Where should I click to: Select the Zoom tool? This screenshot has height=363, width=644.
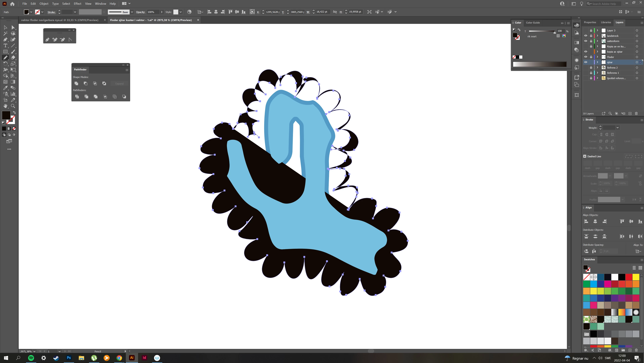[x=13, y=106]
